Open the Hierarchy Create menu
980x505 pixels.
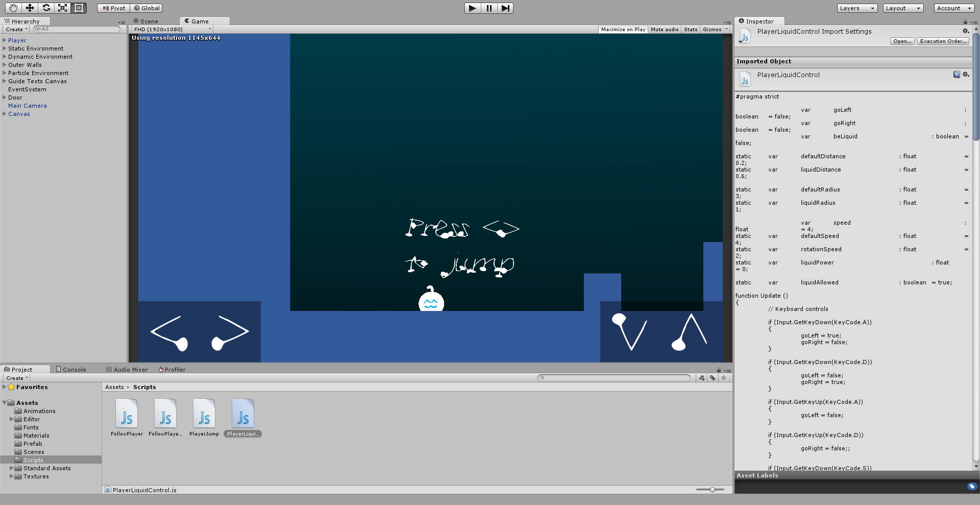pos(16,30)
